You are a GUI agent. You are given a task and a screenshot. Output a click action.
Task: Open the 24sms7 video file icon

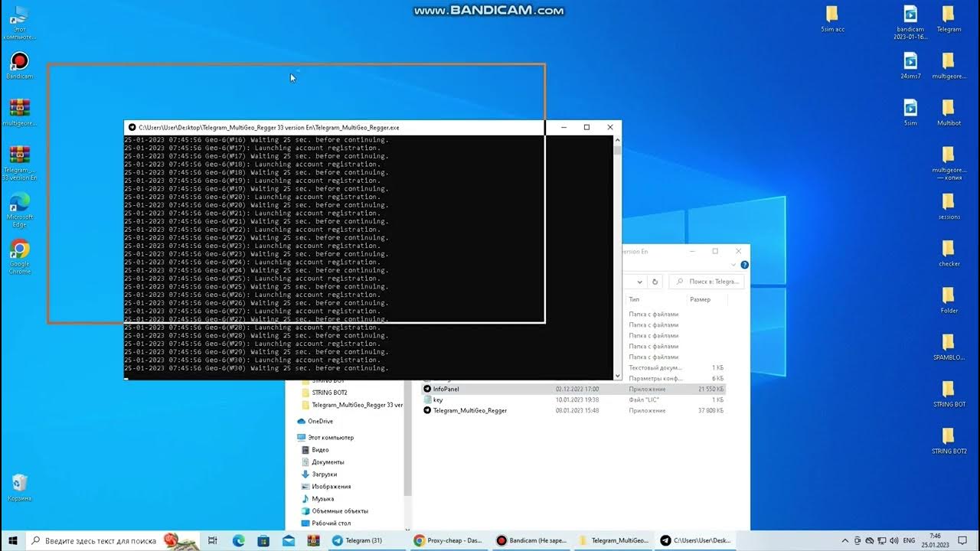coord(910,64)
